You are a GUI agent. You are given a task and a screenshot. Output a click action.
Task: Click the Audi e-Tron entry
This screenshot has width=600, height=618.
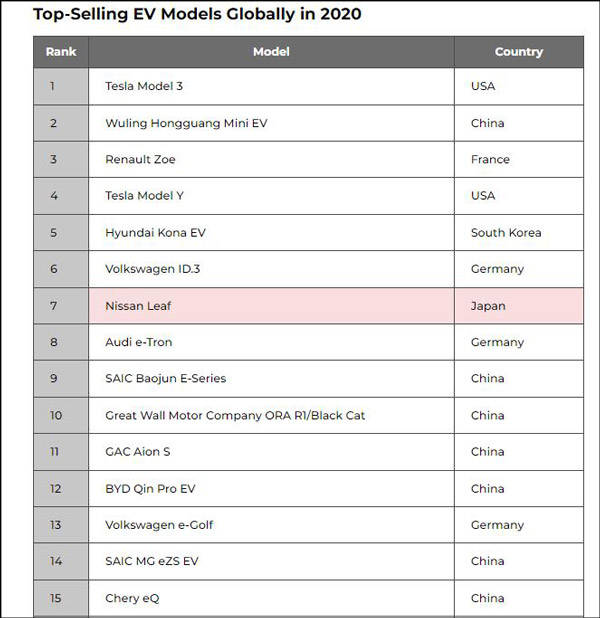138,342
